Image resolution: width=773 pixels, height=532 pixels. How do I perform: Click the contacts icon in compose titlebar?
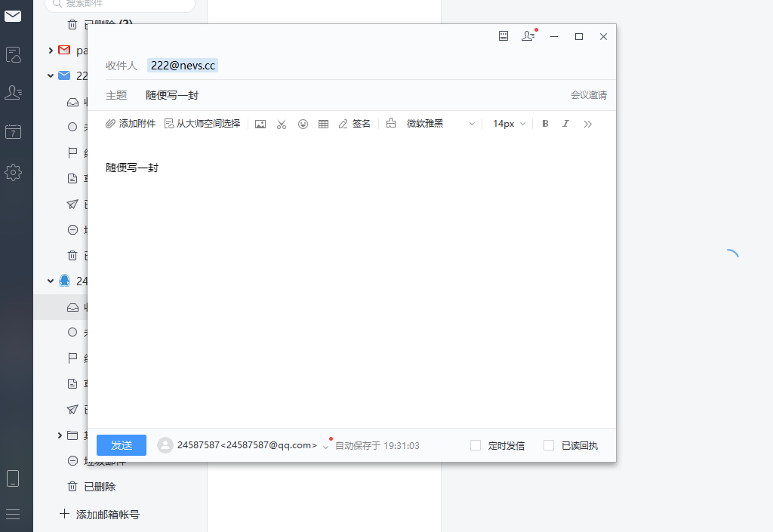point(528,36)
